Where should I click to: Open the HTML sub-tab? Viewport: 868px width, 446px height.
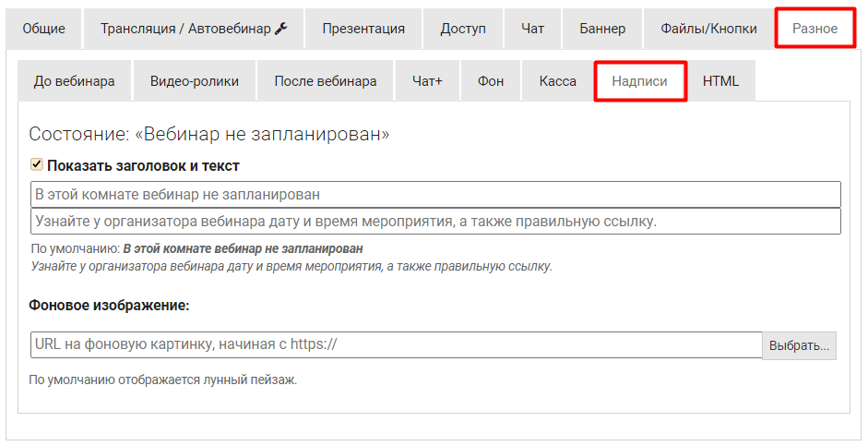tap(720, 81)
